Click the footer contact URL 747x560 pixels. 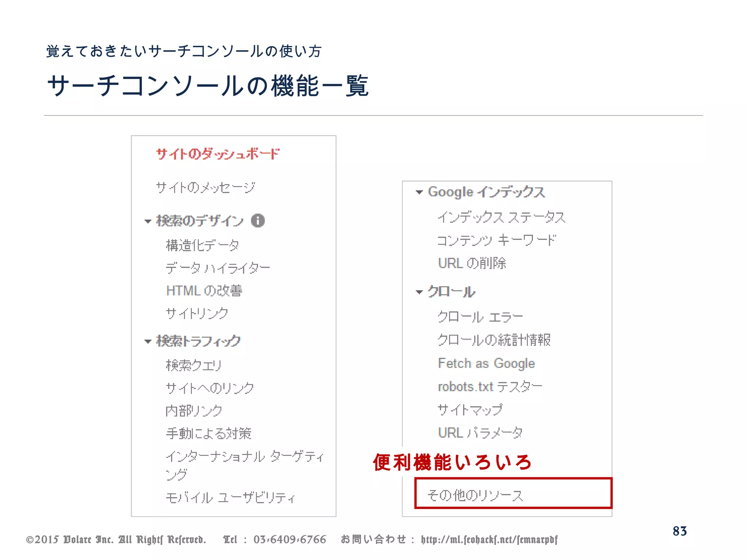489,540
